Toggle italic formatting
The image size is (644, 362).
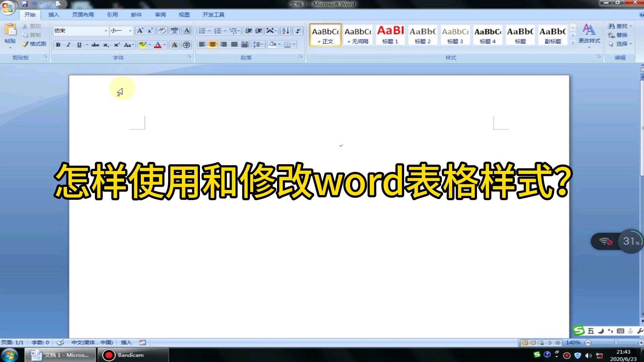click(68, 45)
